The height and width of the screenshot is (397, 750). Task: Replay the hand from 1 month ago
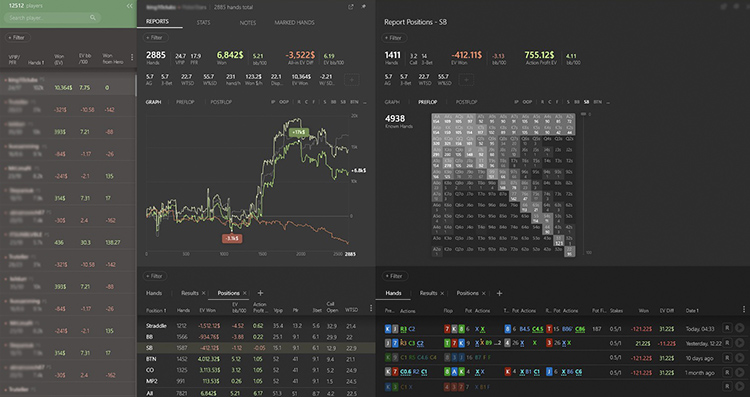740,372
